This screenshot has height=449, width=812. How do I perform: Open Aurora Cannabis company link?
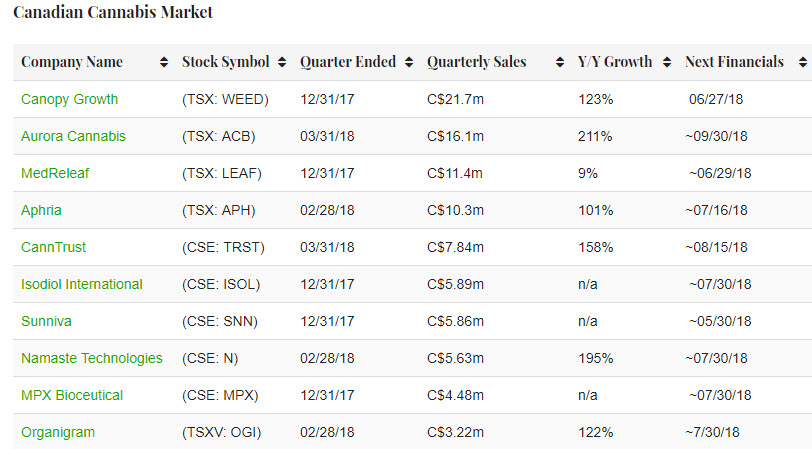click(73, 136)
